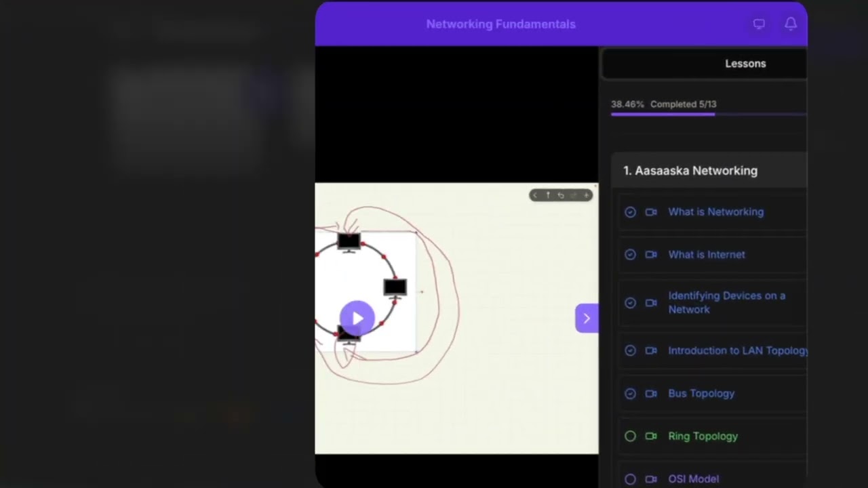Click the course progress bar

click(x=709, y=114)
